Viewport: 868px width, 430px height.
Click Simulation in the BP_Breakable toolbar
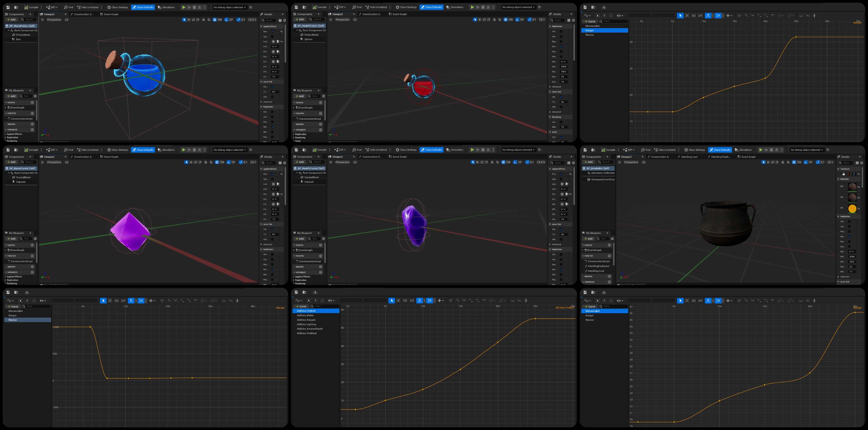[743, 150]
